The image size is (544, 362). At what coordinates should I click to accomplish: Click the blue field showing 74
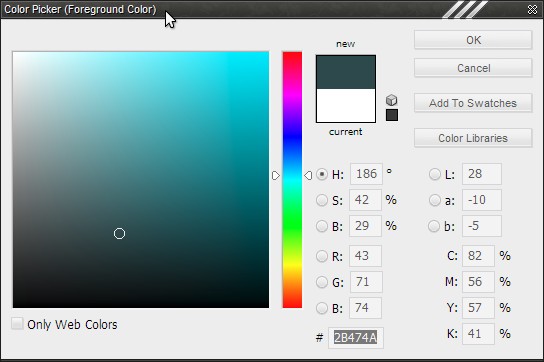coord(365,308)
